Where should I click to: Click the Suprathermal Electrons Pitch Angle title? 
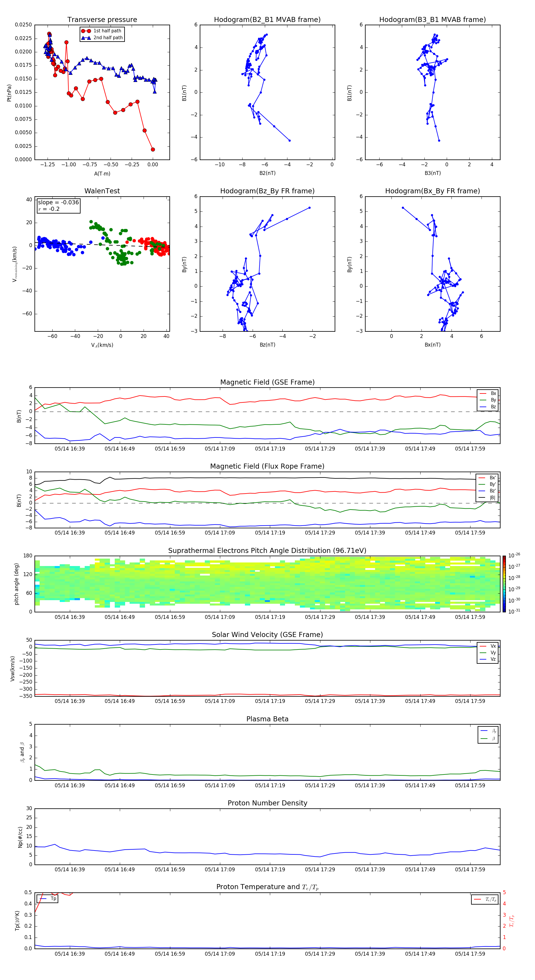[267, 551]
